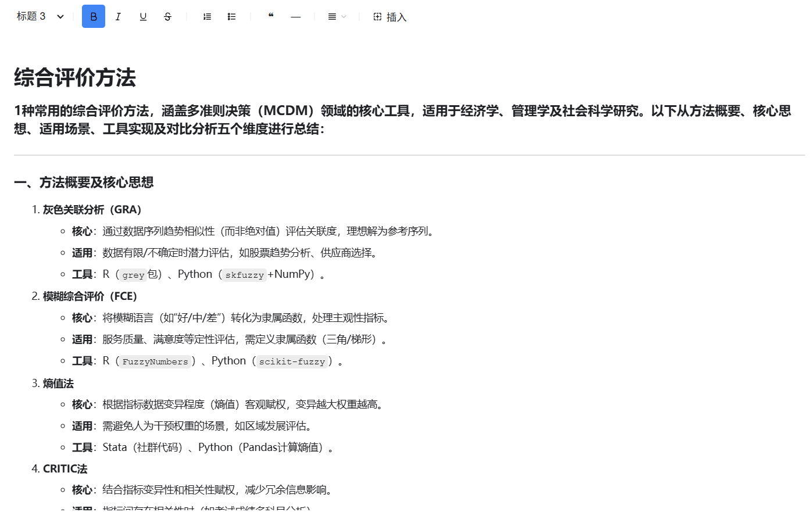Click the inline code 'skfuzzy'
The width and height of the screenshot is (812, 512).
pos(245,275)
